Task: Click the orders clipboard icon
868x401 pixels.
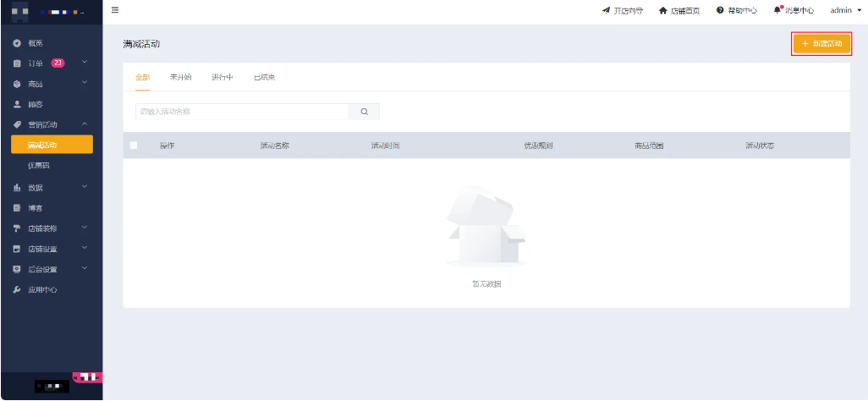Action: click(x=17, y=63)
